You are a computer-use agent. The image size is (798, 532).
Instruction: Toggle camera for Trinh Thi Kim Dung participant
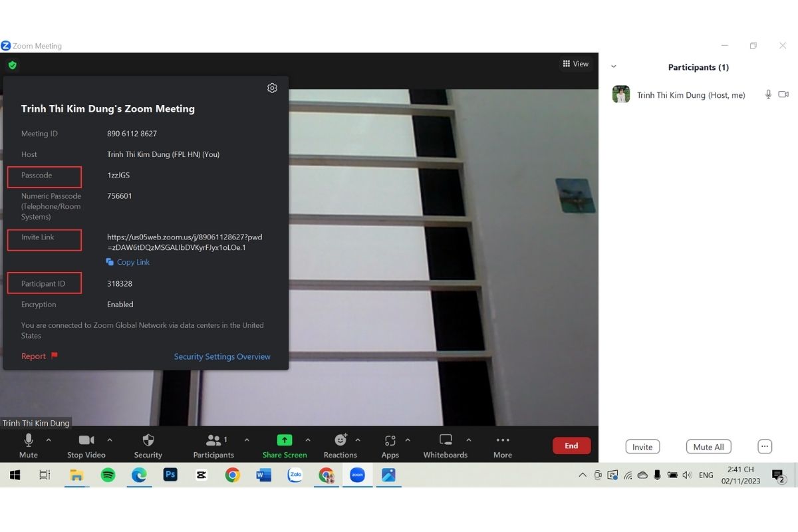(x=783, y=95)
